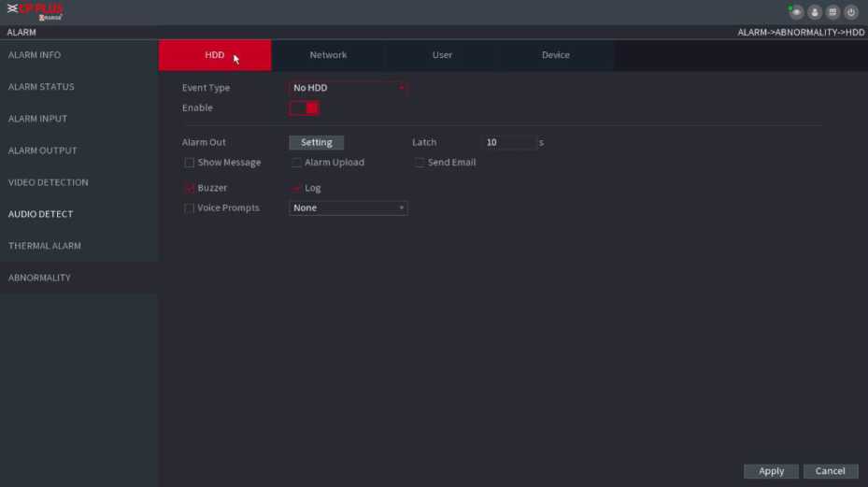Click the Latch seconds input field
Screen dimensions: 868x487
click(x=509, y=143)
